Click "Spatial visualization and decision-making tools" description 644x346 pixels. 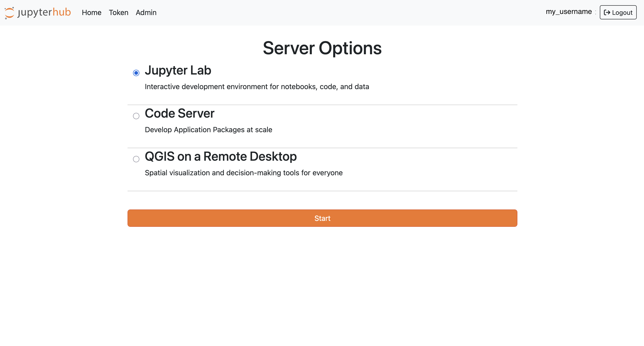243,173
